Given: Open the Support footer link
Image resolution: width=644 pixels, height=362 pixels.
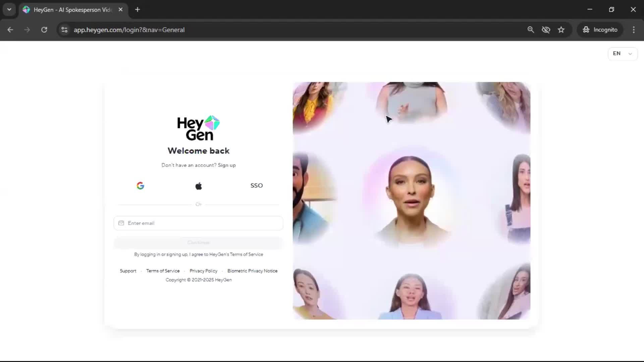Looking at the screenshot, I should (128, 271).
